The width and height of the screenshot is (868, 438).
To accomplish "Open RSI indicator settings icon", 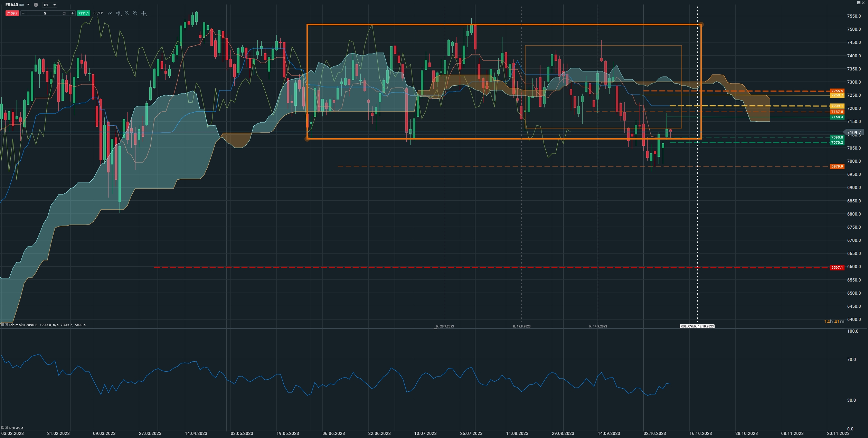I will click(x=2, y=428).
